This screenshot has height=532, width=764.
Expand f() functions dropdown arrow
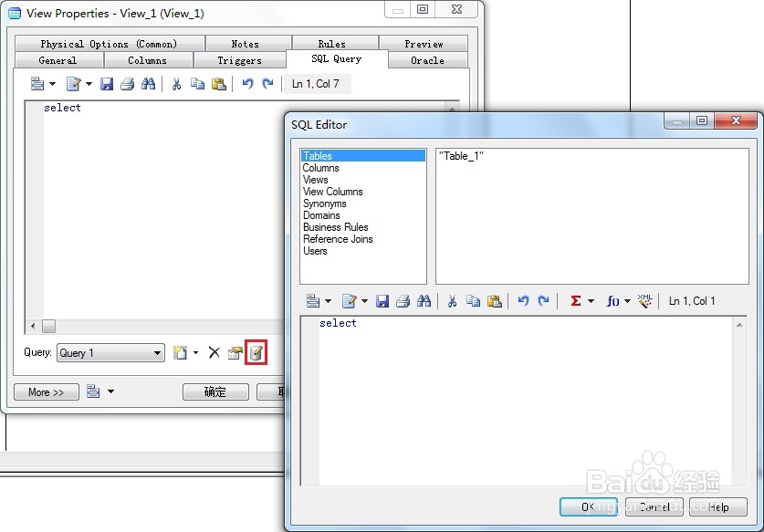628,301
